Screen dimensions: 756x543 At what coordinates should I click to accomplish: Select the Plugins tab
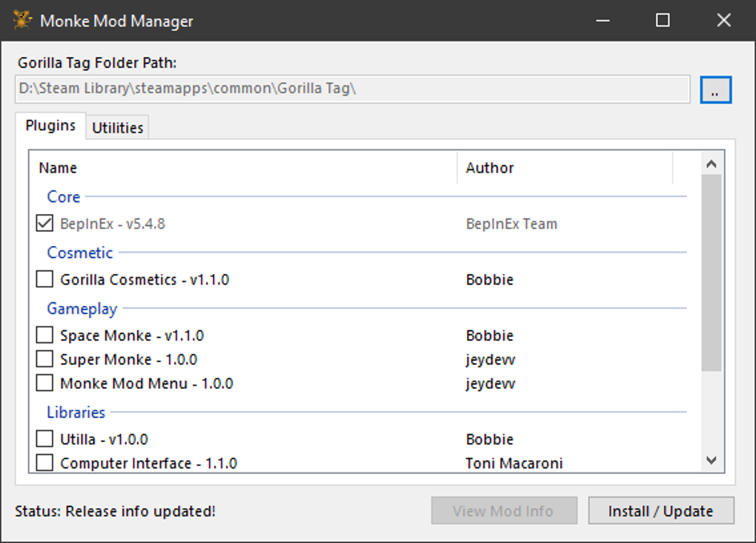(x=50, y=126)
